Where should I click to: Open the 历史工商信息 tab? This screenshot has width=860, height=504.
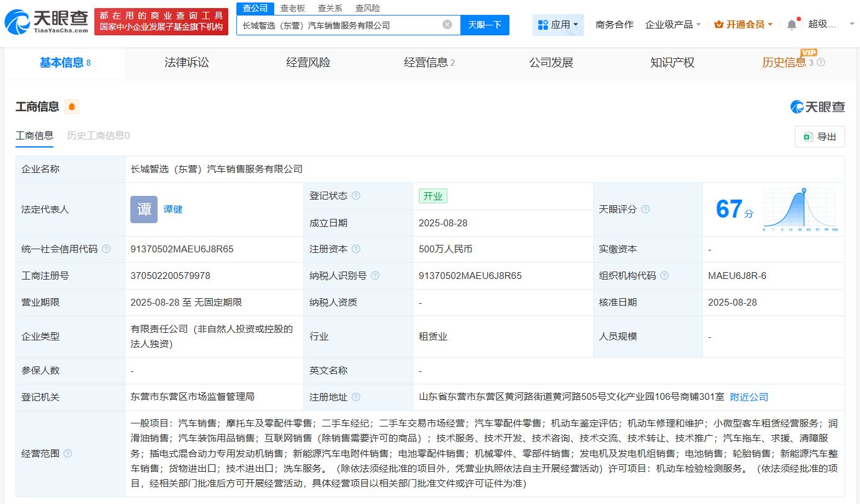point(98,136)
